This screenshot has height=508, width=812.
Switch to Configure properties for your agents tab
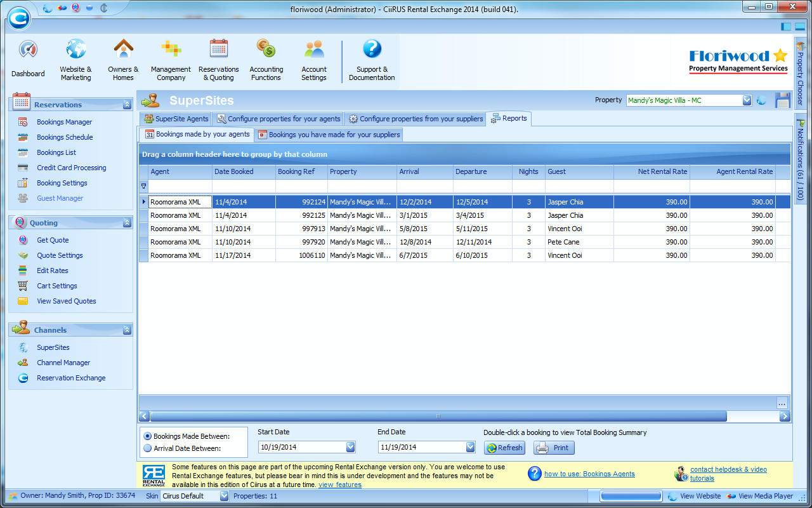[278, 119]
